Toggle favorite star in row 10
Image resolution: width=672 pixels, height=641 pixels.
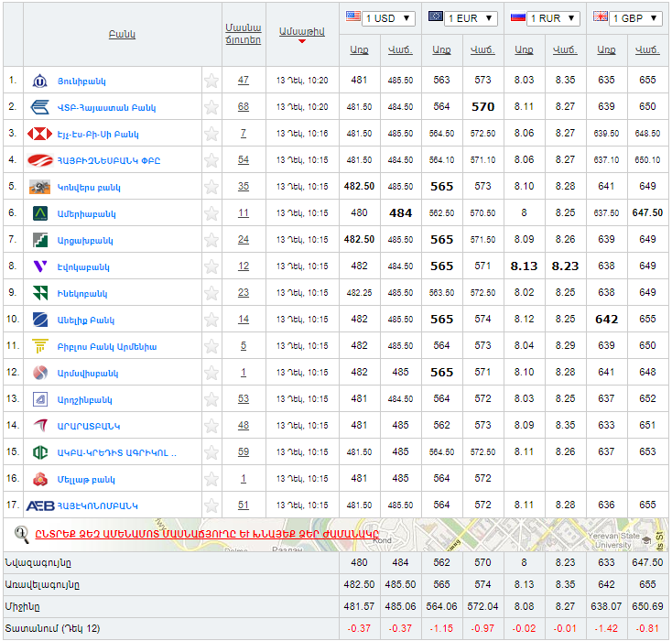click(211, 320)
